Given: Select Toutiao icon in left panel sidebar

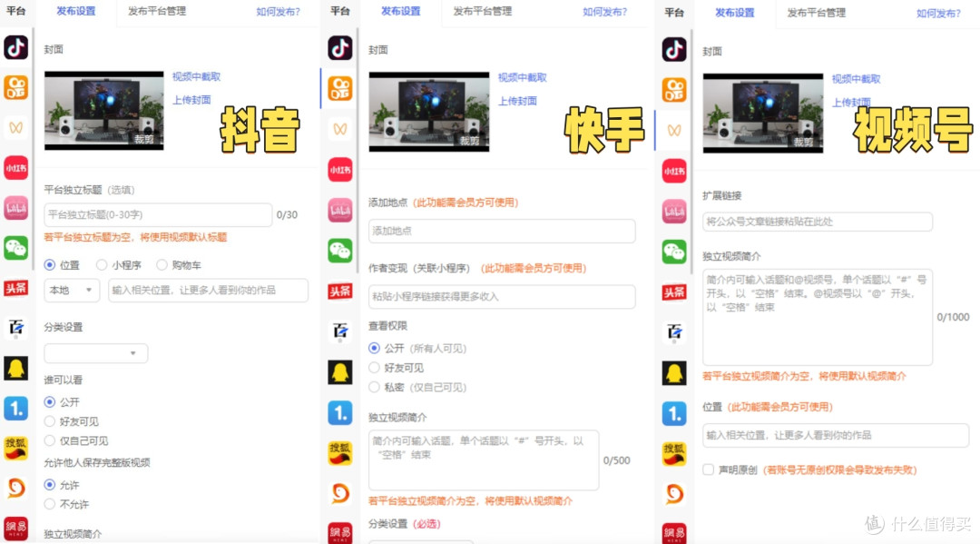Looking at the screenshot, I should tap(16, 288).
